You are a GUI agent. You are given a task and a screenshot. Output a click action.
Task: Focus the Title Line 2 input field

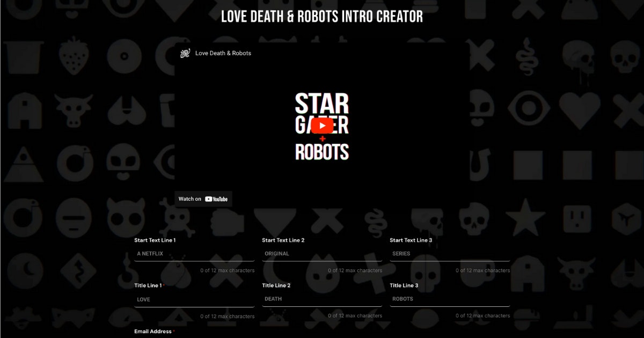point(322,299)
